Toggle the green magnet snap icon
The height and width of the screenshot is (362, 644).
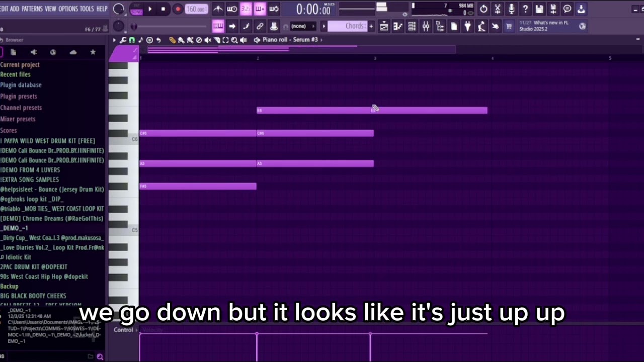click(x=132, y=40)
